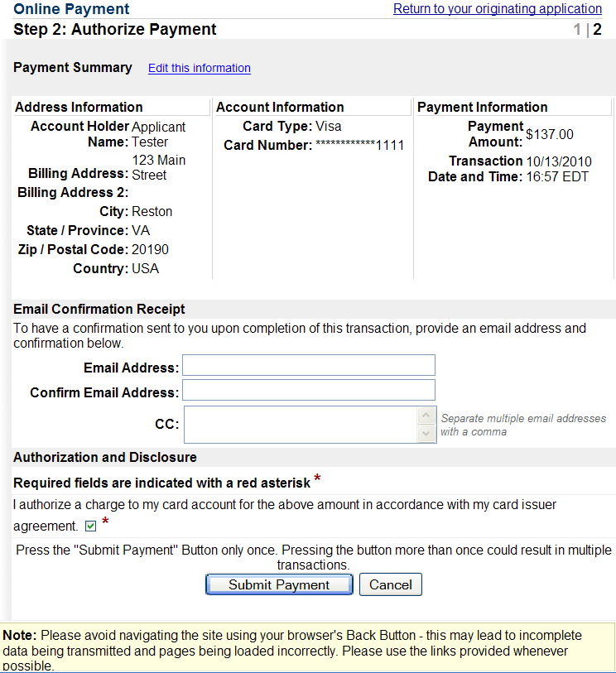Click the masked card number ending in 1111
This screenshot has height=673, width=616.
tap(359, 146)
